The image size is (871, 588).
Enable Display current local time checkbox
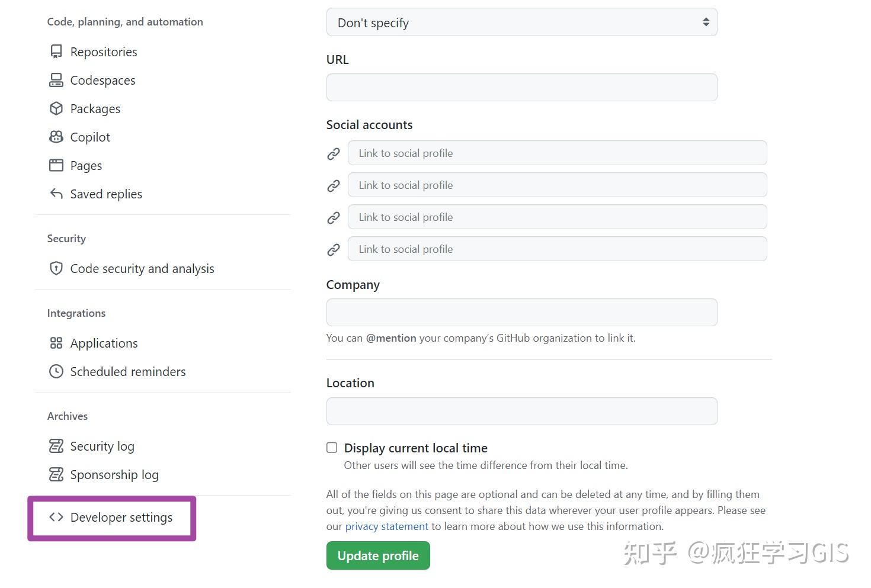332,448
